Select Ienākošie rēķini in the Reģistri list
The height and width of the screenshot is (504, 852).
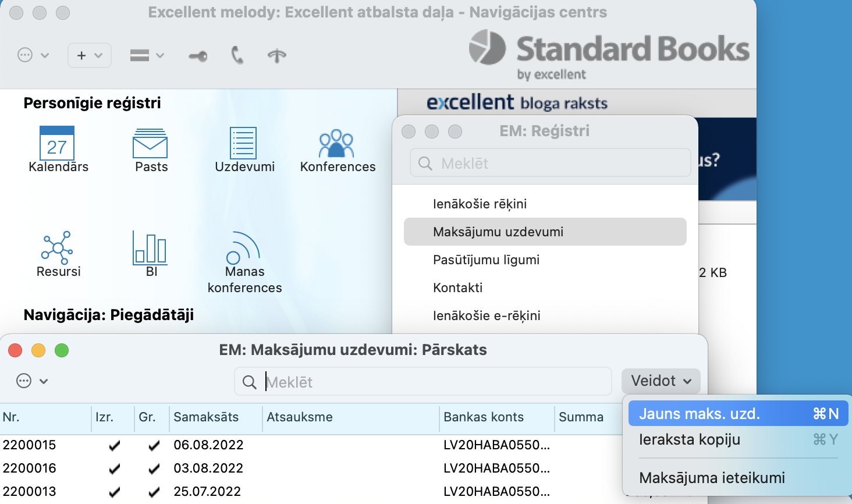click(480, 204)
